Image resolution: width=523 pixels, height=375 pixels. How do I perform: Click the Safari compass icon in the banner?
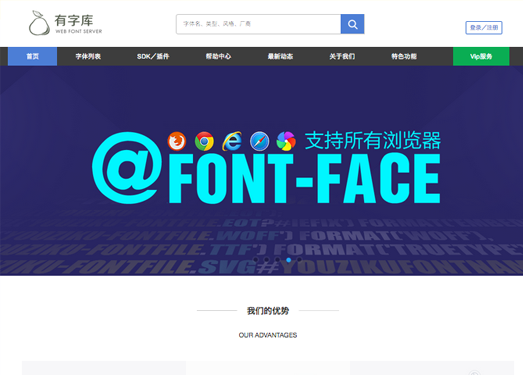[259, 141]
